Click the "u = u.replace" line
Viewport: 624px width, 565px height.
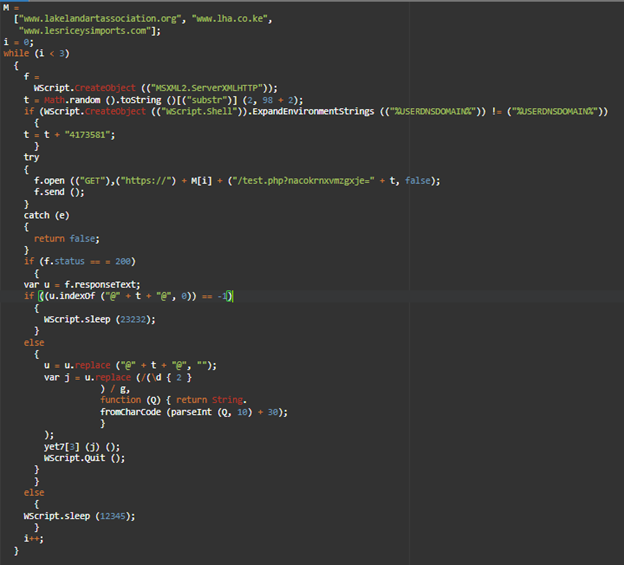point(130,366)
